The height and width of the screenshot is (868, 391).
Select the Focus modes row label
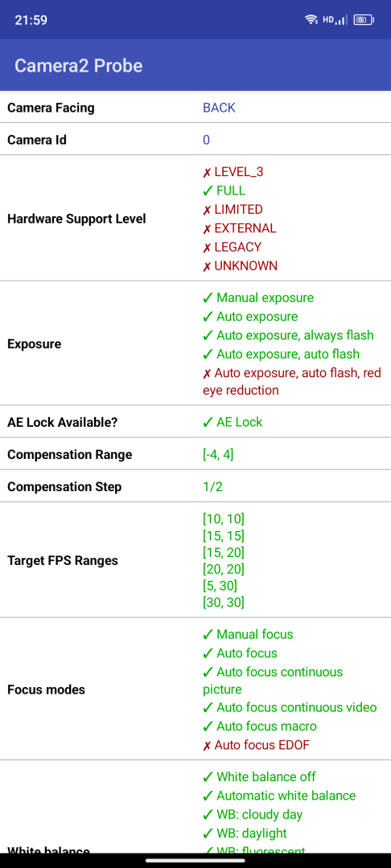click(x=47, y=690)
